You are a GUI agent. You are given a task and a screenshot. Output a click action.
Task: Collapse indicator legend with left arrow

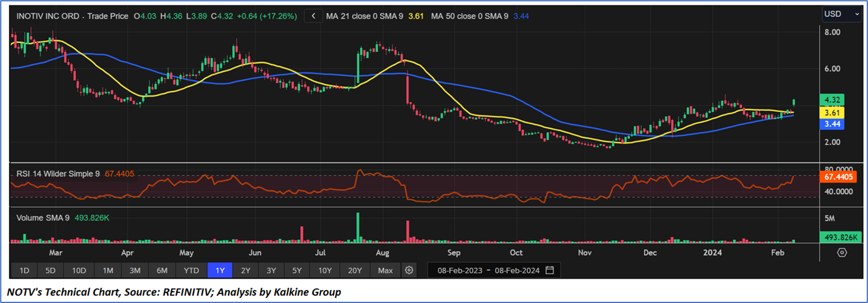click(313, 16)
